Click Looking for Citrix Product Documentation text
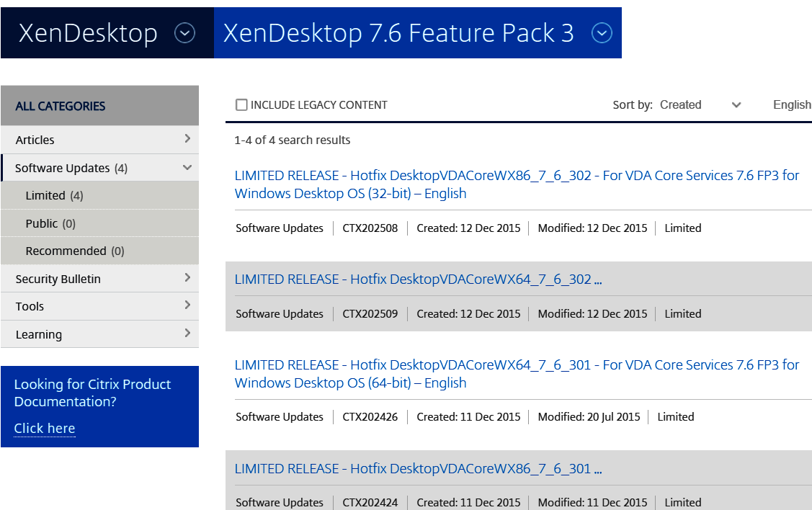Image resolution: width=812 pixels, height=510 pixels. pyautogui.click(x=92, y=393)
